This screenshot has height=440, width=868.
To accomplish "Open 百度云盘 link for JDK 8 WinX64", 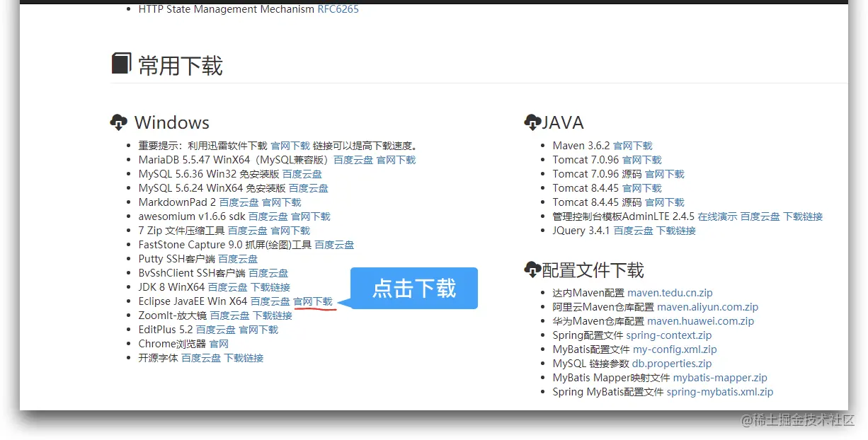I will (228, 287).
